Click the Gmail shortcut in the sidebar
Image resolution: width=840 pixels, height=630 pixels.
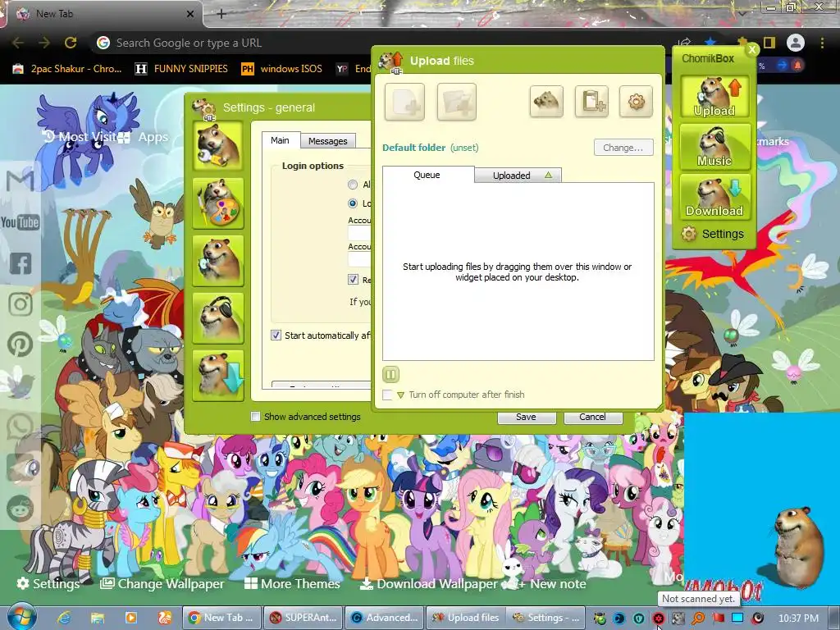click(20, 180)
